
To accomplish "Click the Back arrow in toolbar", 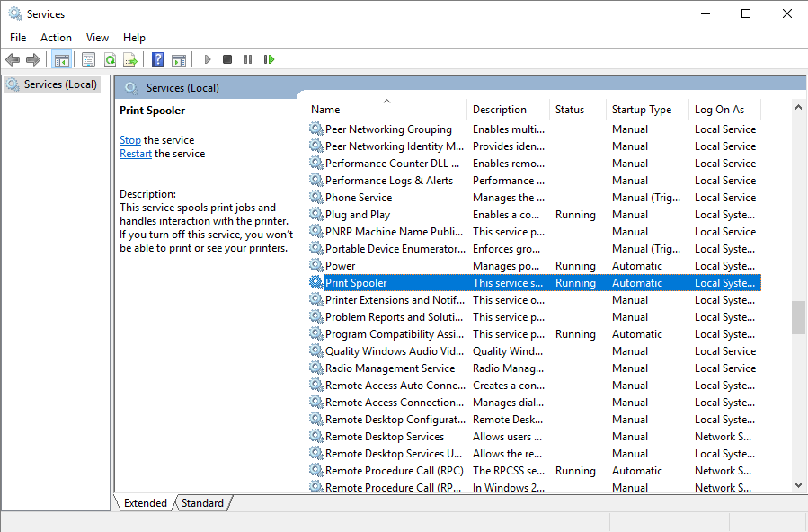I will [13, 60].
